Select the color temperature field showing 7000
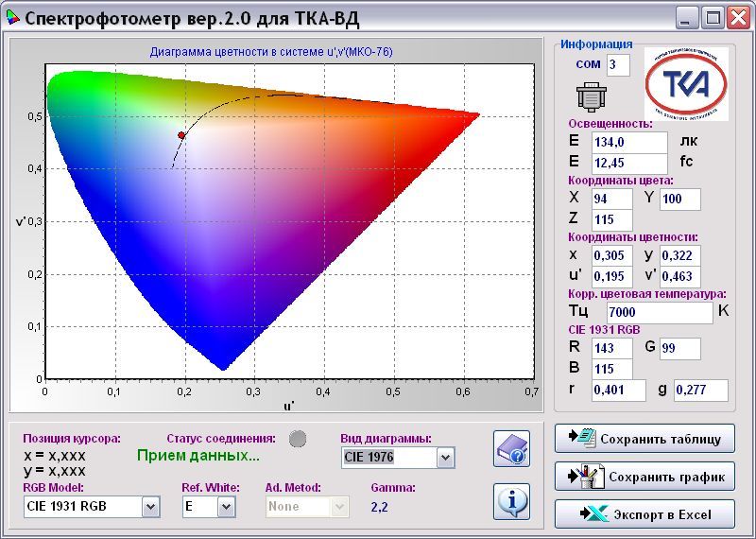Viewport: 756px width, 539px height. [659, 312]
